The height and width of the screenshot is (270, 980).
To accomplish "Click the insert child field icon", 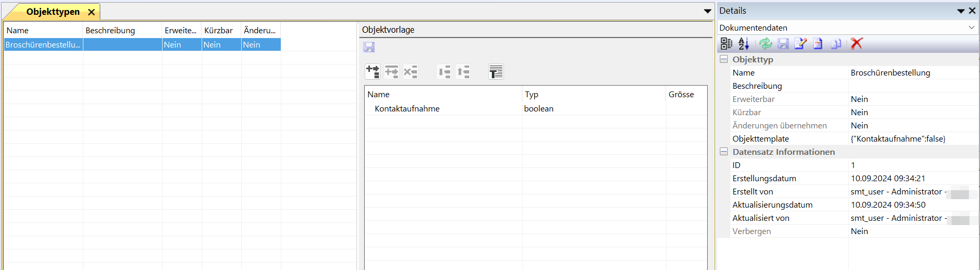I will point(392,71).
